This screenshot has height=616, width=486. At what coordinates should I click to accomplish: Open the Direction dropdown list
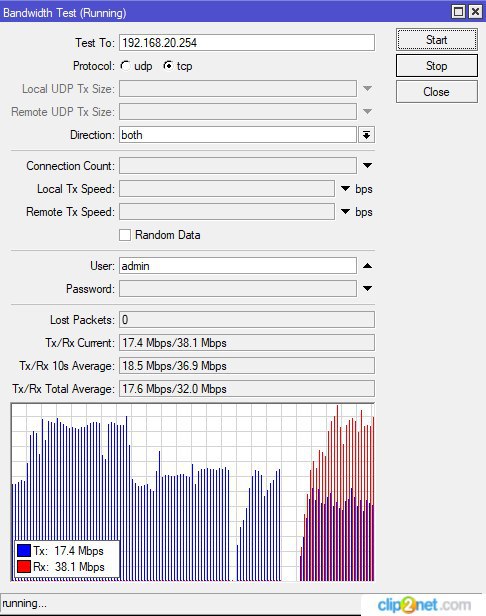366,135
